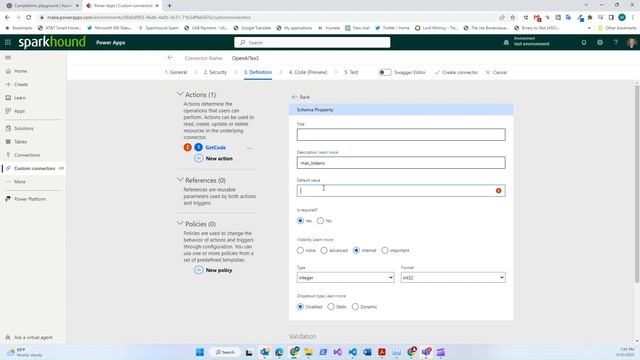The image size is (640, 360).
Task: Choose Disabled dropdown type
Action: tap(300, 307)
